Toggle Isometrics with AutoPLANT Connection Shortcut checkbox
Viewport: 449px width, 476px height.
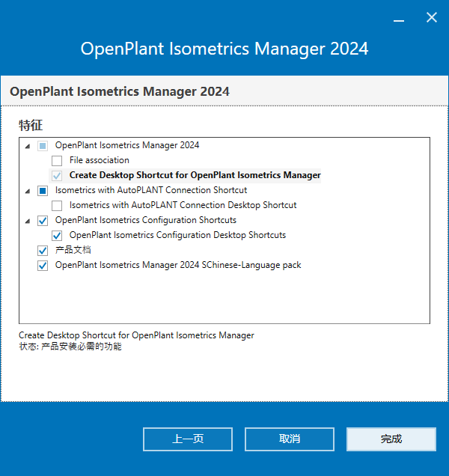[43, 191]
